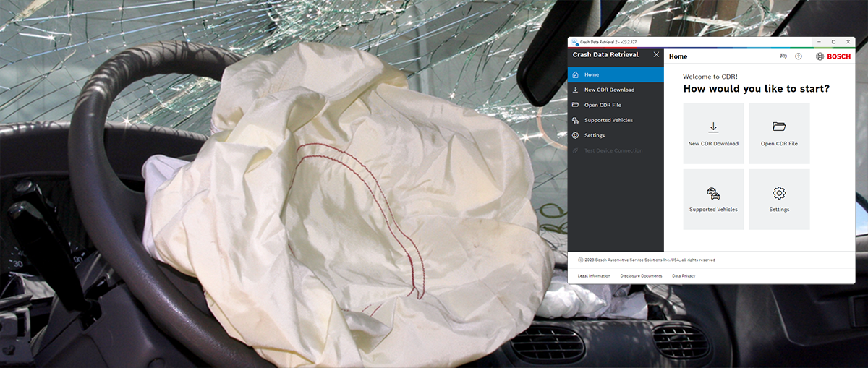Click the folder icon beside sidebar Open CDR File
Screen dimensions: 868x368
tap(575, 105)
